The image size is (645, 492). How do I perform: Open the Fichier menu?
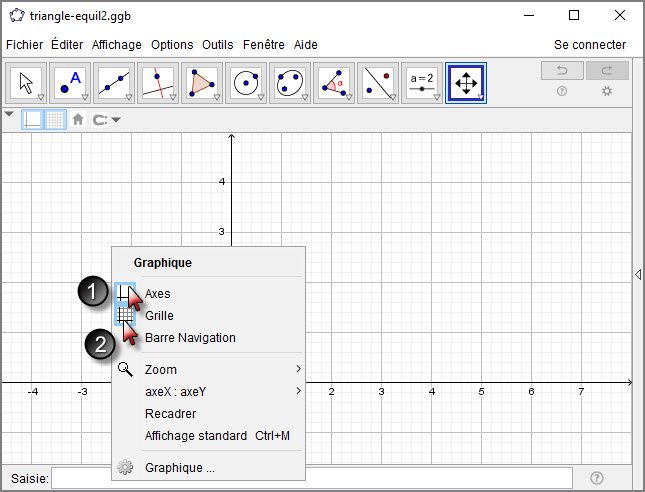(25, 44)
